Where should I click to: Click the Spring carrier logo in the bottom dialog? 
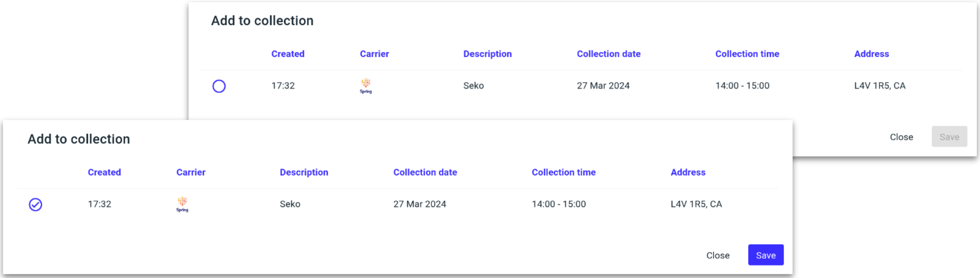pyautogui.click(x=182, y=204)
